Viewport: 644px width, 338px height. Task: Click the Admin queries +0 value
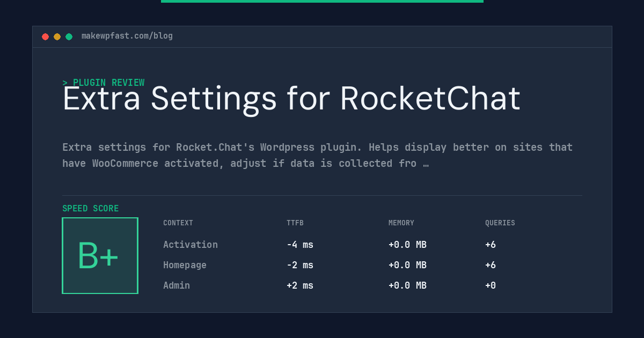pos(491,285)
